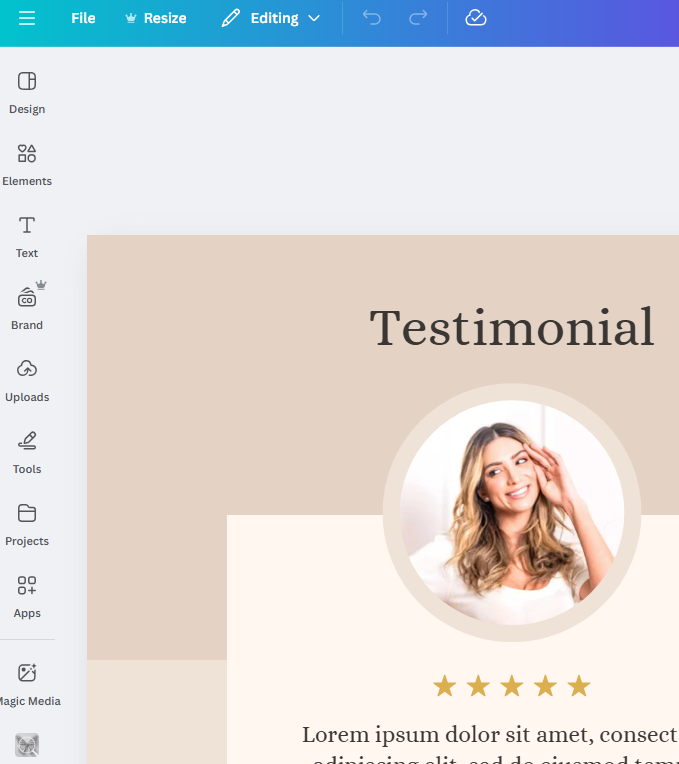Open the Elements panel
This screenshot has height=764, width=679.
(x=27, y=165)
